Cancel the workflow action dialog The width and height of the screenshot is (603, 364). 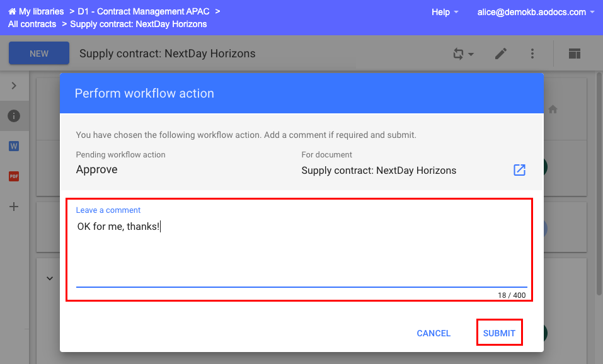434,333
